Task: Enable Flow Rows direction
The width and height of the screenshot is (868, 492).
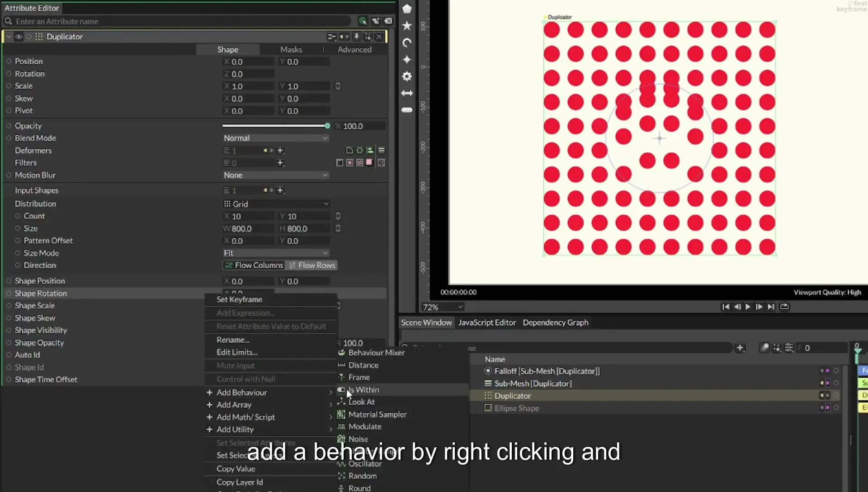Action: [x=312, y=265]
